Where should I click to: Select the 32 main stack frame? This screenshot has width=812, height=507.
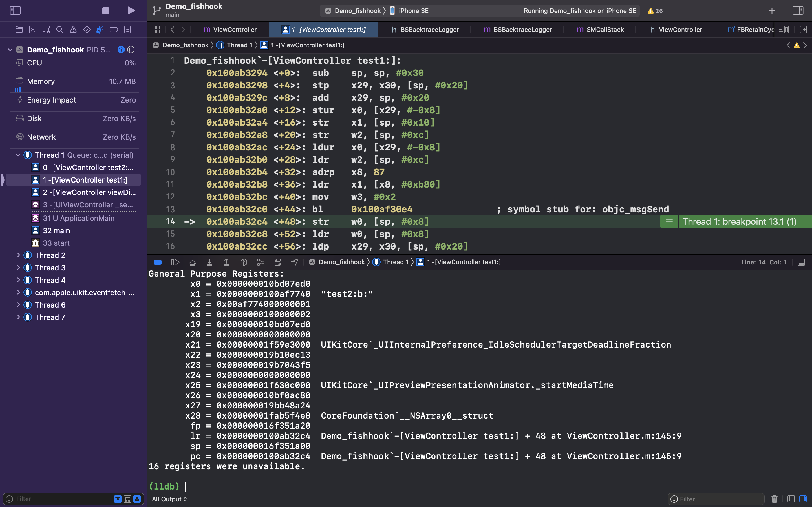(x=56, y=231)
